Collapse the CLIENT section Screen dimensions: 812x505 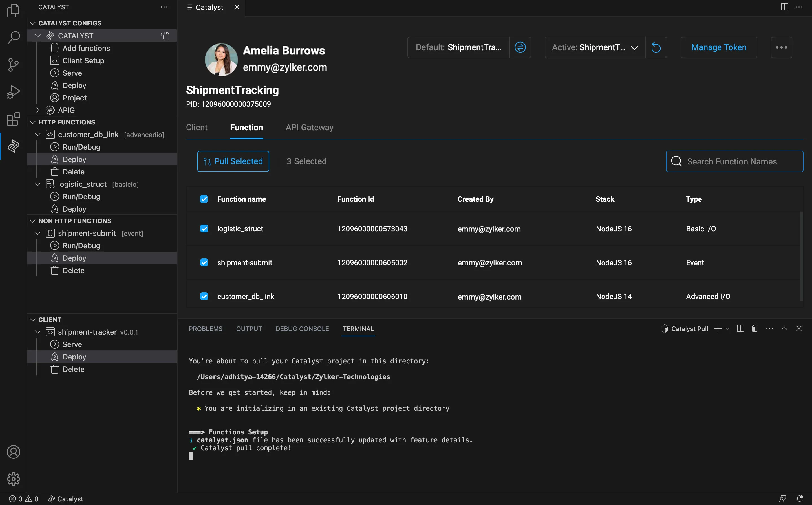33,320
